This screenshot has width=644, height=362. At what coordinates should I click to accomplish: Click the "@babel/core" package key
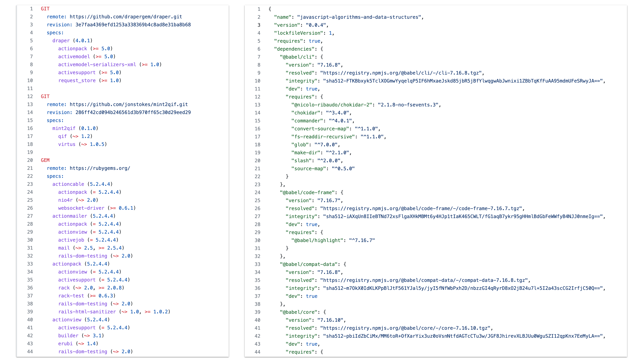(299, 312)
